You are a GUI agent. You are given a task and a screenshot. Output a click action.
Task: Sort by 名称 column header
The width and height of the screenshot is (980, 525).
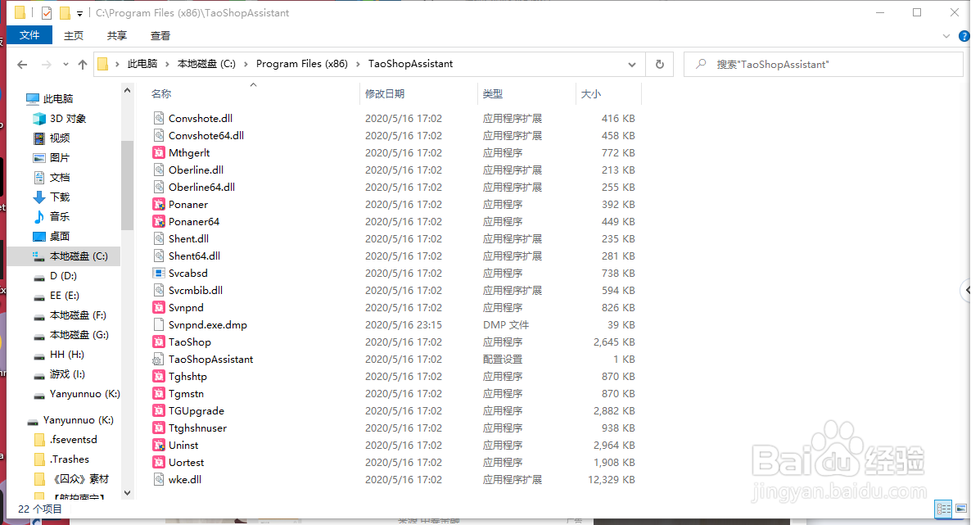coord(161,93)
